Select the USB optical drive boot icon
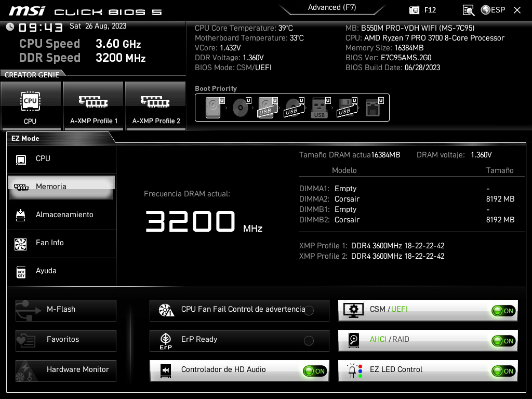The width and height of the screenshot is (532, 399). coord(294,108)
